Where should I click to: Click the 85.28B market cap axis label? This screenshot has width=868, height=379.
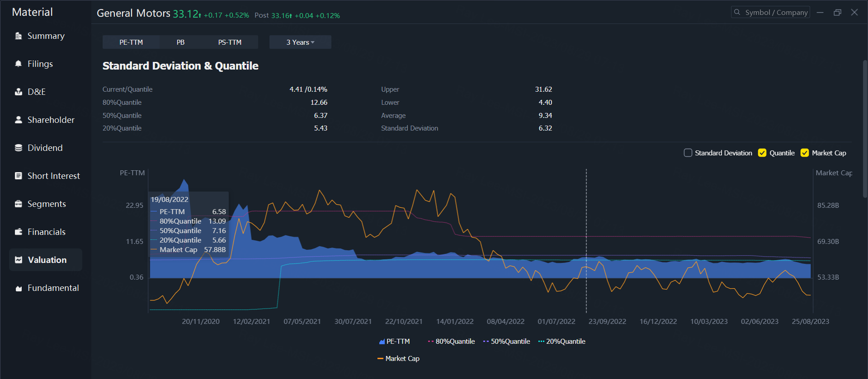(828, 206)
